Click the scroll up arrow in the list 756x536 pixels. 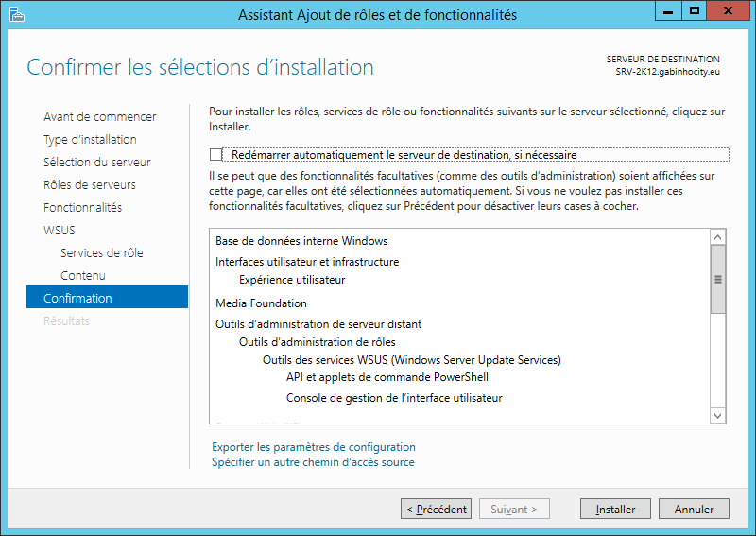click(717, 237)
